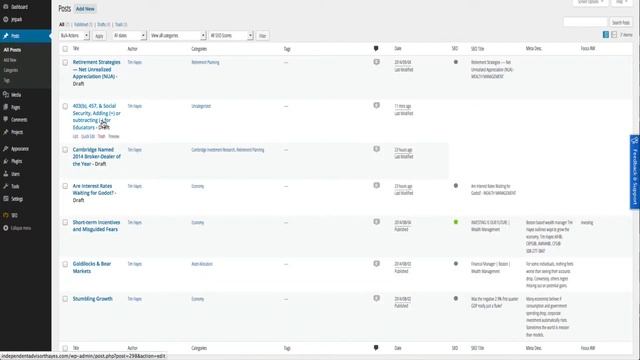Image resolution: width=640 pixels, height=360 pixels.
Task: Filter by the Drafts tab
Action: click(x=103, y=24)
